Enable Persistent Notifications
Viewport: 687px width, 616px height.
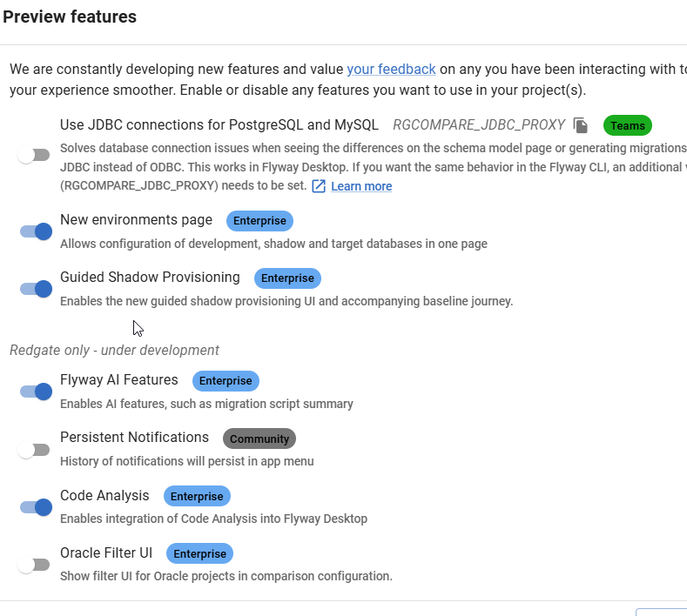click(35, 450)
